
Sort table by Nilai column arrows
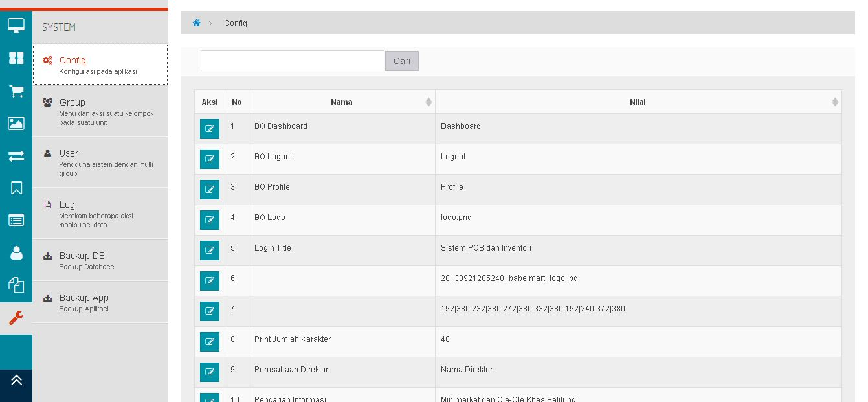coord(834,102)
